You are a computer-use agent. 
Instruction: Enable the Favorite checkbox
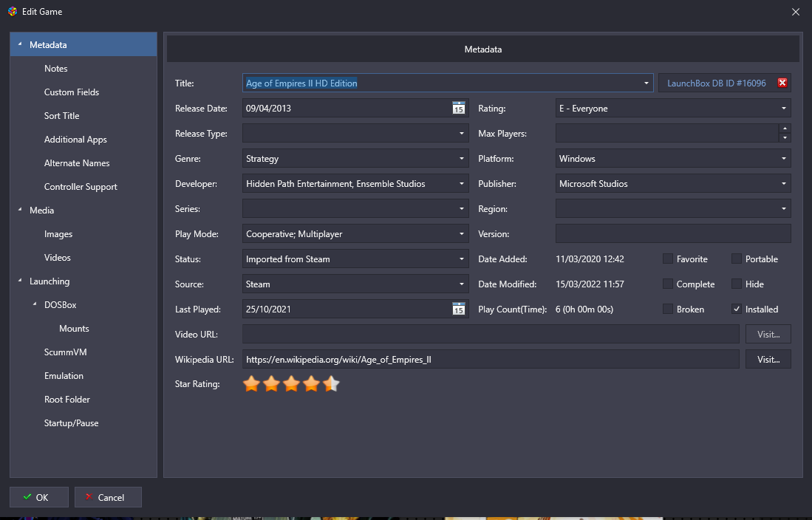(668, 259)
